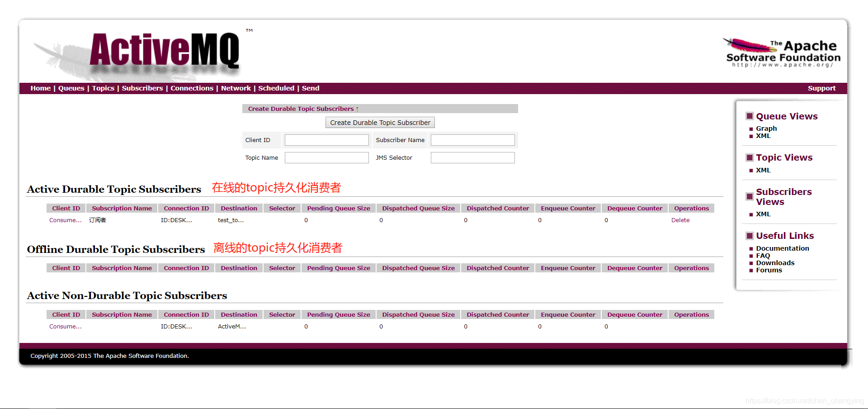Open the Network menu item
This screenshot has width=868, height=409.
click(x=236, y=88)
